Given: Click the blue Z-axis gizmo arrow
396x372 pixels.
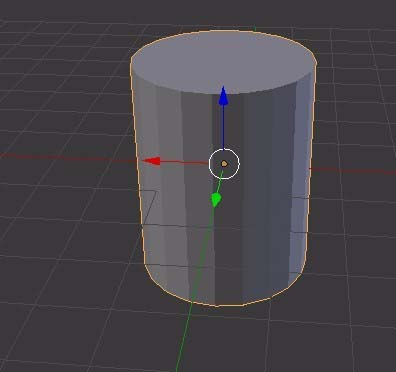Looking at the screenshot, I should click(223, 95).
